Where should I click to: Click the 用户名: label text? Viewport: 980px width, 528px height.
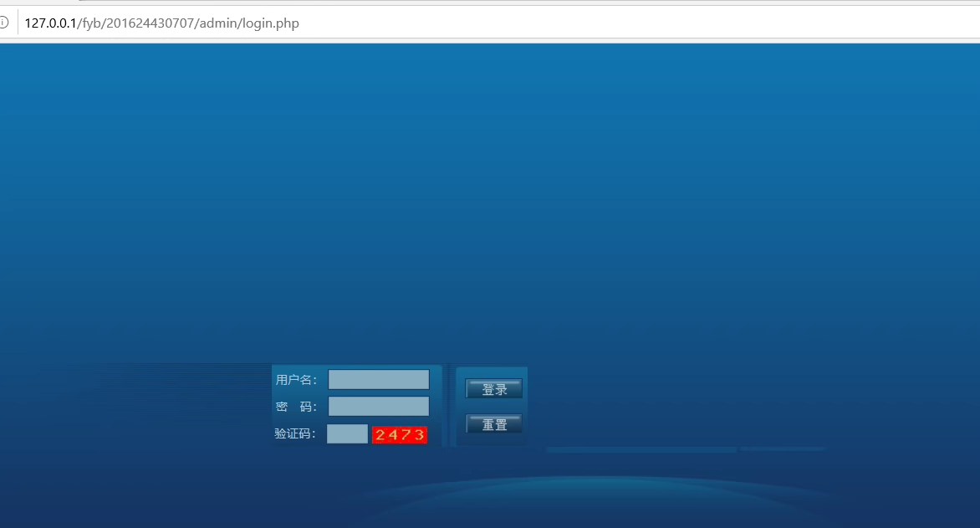[296, 380]
